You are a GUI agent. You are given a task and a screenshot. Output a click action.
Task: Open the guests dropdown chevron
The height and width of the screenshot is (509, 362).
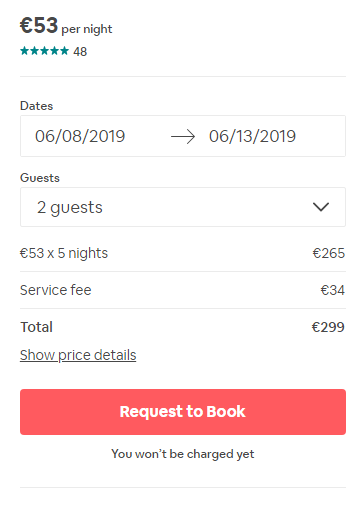click(x=321, y=207)
